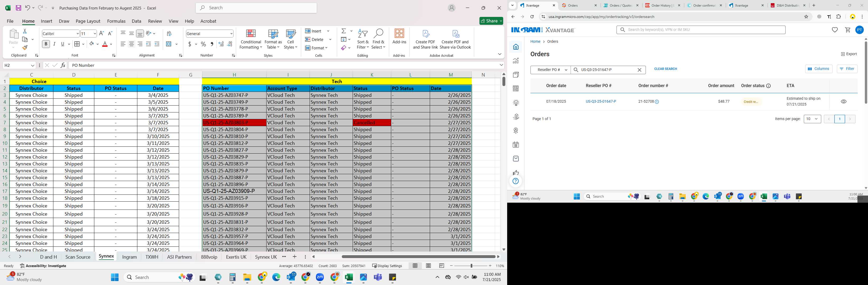
Task: Clear the PO search with X icon
Action: coord(639,70)
